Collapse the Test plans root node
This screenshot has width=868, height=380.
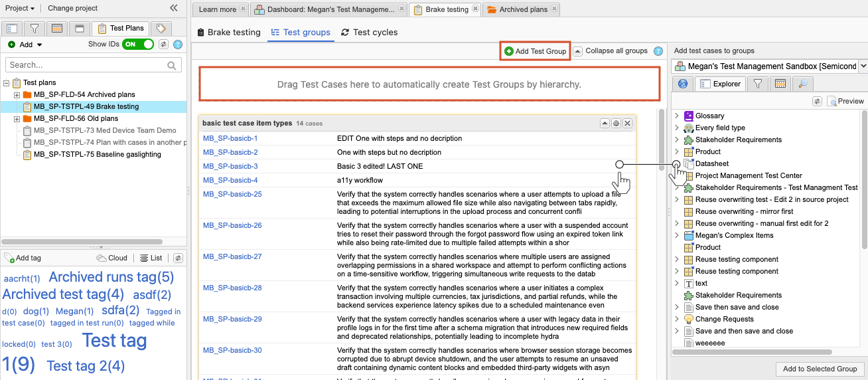coord(6,83)
